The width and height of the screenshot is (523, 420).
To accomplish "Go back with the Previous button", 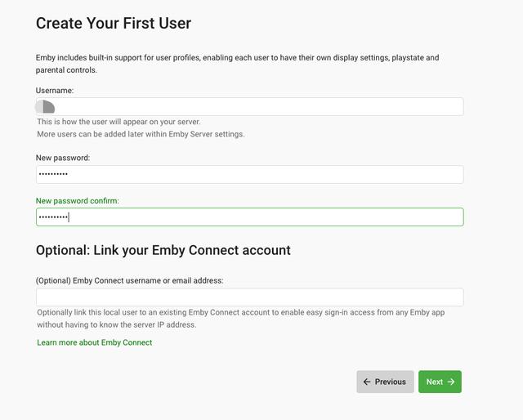I will pos(385,382).
